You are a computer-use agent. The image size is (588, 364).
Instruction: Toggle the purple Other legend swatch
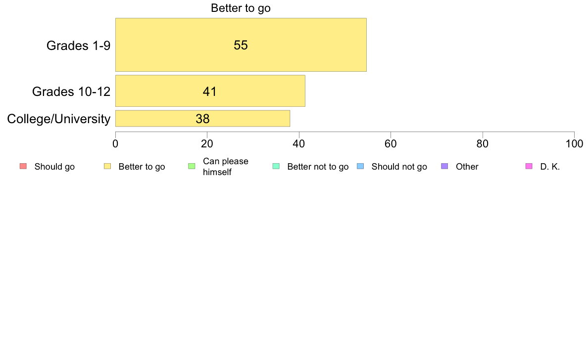[x=445, y=167]
